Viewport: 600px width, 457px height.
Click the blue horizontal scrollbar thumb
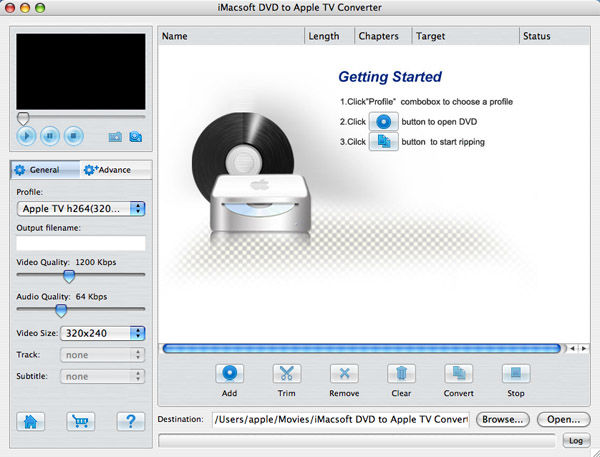click(x=362, y=348)
